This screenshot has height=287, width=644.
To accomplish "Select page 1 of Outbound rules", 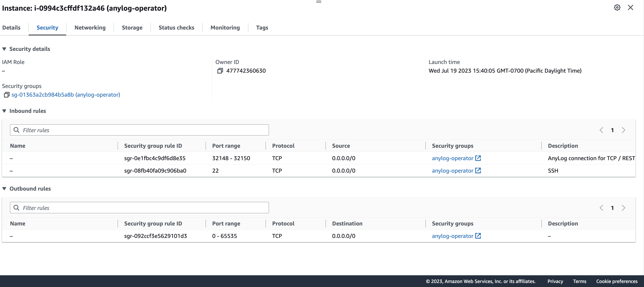I will click(x=612, y=208).
